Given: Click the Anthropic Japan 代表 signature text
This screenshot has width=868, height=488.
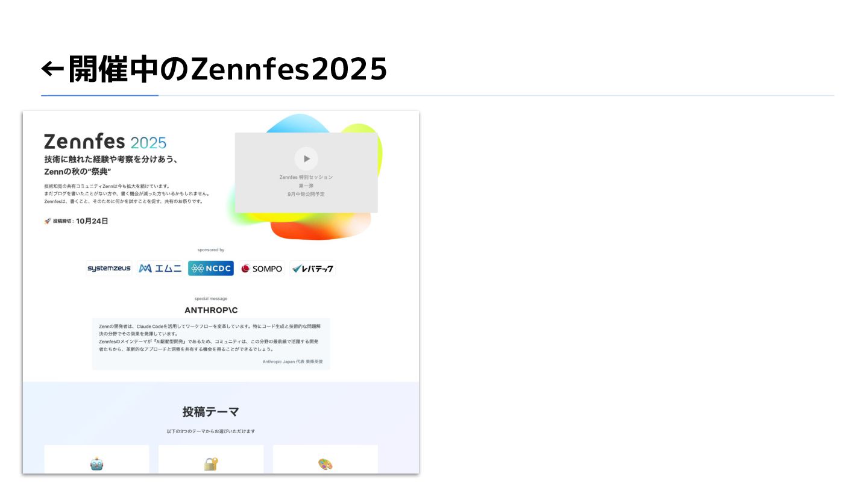Looking at the screenshot, I should tap(292, 361).
